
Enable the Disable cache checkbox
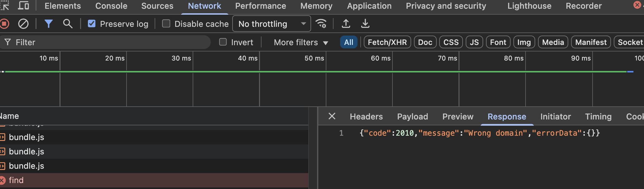tap(166, 24)
